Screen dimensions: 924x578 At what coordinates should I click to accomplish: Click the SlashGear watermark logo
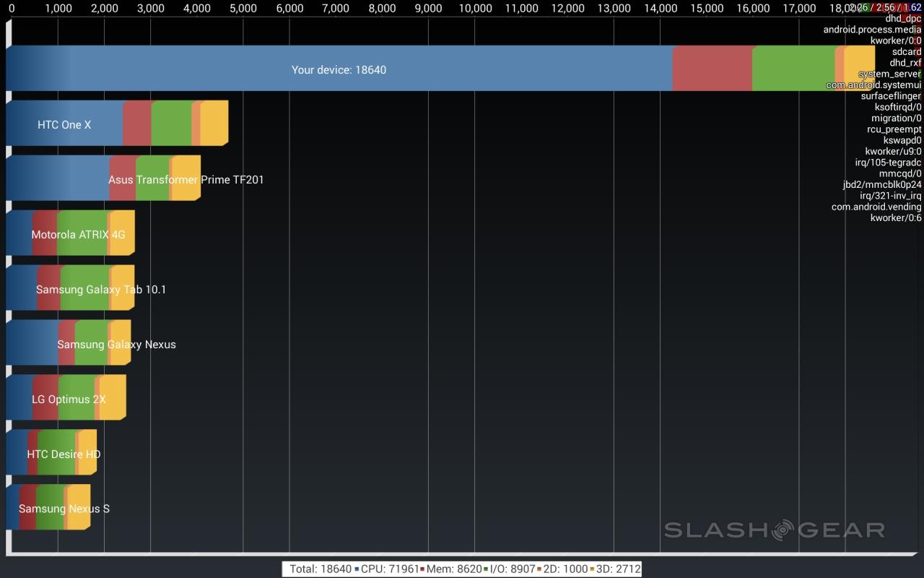point(774,530)
